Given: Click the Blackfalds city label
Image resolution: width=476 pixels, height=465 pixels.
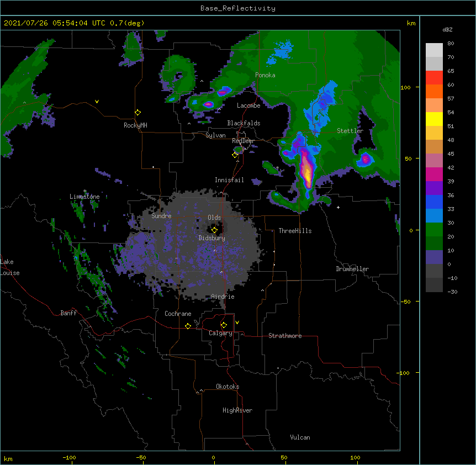Looking at the screenshot, I should [x=244, y=123].
